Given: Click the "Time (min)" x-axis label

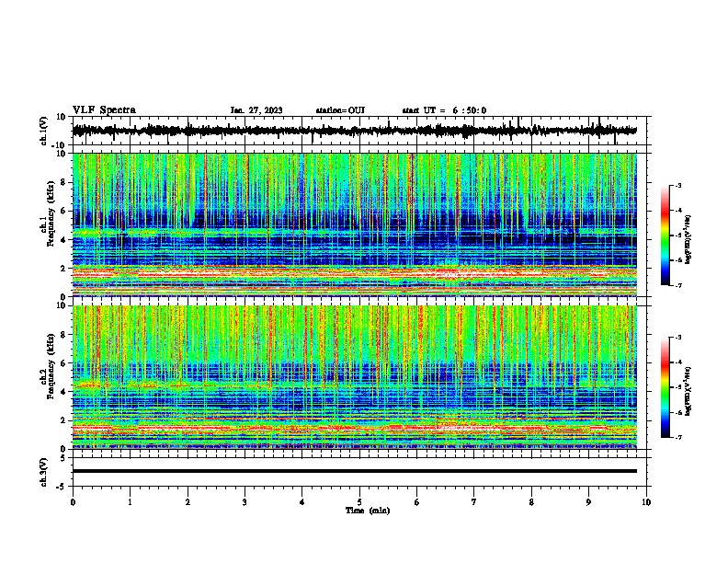Looking at the screenshot, I should pyautogui.click(x=368, y=511).
